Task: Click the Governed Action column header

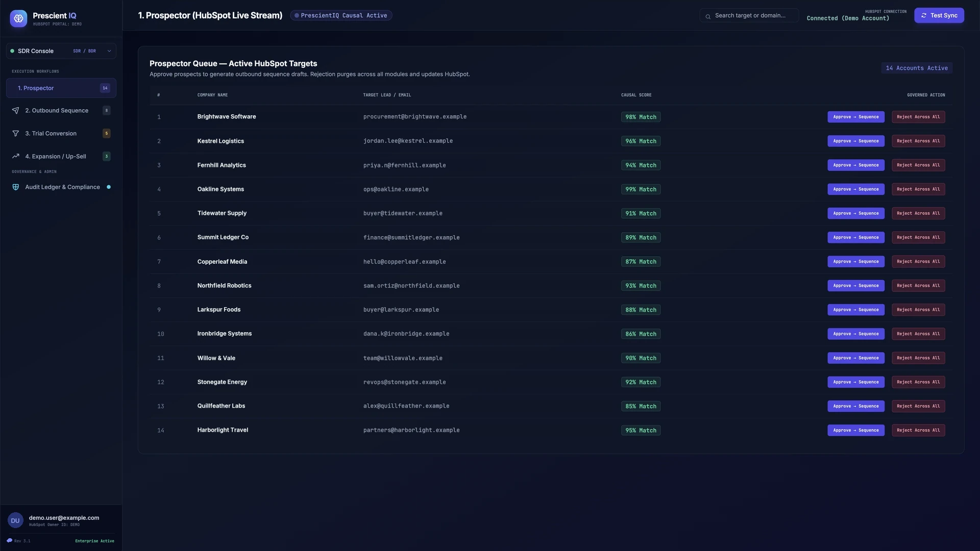Action: (x=926, y=95)
